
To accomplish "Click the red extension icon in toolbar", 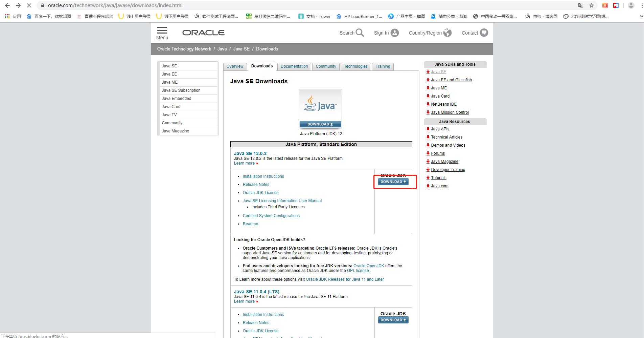I will click(x=605, y=5).
